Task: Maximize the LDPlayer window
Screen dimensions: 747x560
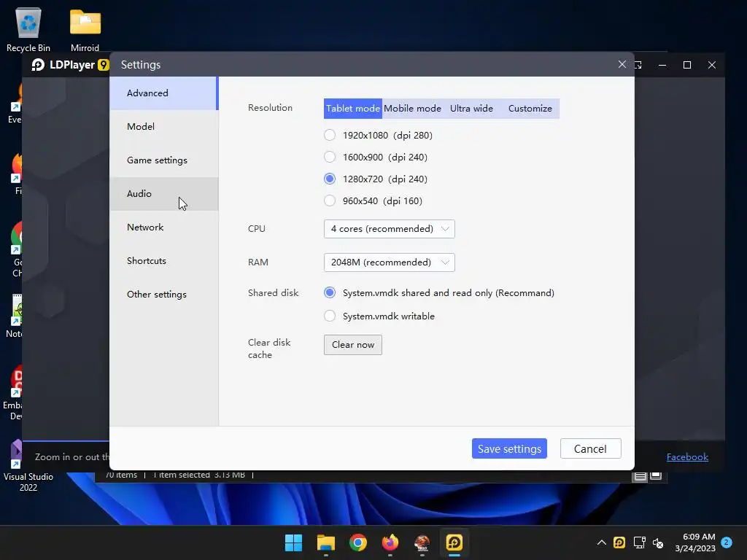Action: coord(687,65)
